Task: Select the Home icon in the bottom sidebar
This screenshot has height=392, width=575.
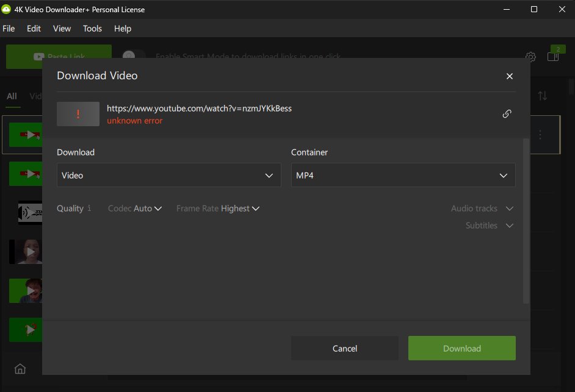Action: point(20,369)
